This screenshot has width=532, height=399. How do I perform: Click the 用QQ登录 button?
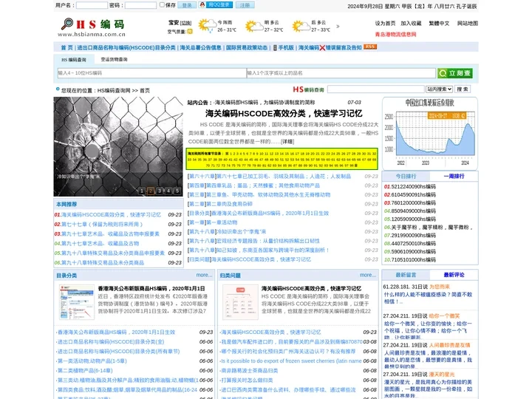pyautogui.click(x=219, y=4)
